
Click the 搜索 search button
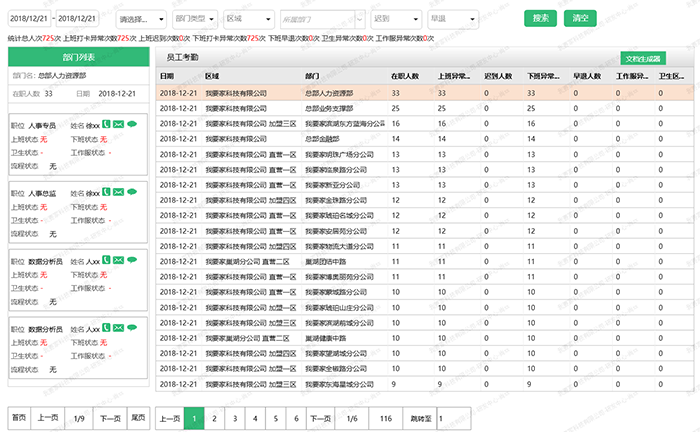(x=540, y=18)
